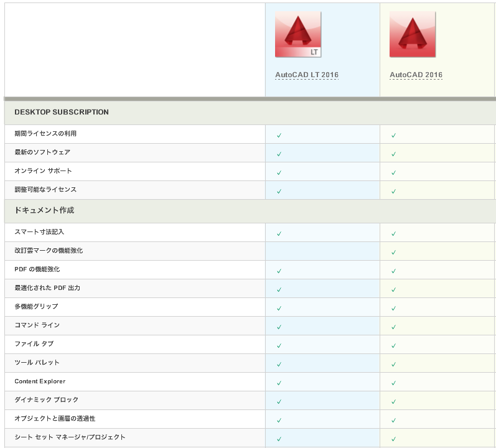
Task: Click AutoCAD LT checkmark for 期間ライセンスの利用
Action: coord(279,136)
